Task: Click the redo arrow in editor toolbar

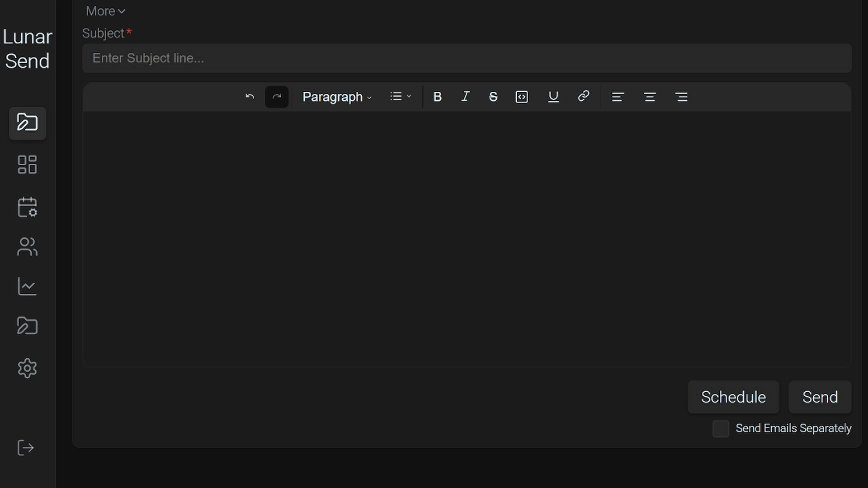Action: pyautogui.click(x=277, y=97)
